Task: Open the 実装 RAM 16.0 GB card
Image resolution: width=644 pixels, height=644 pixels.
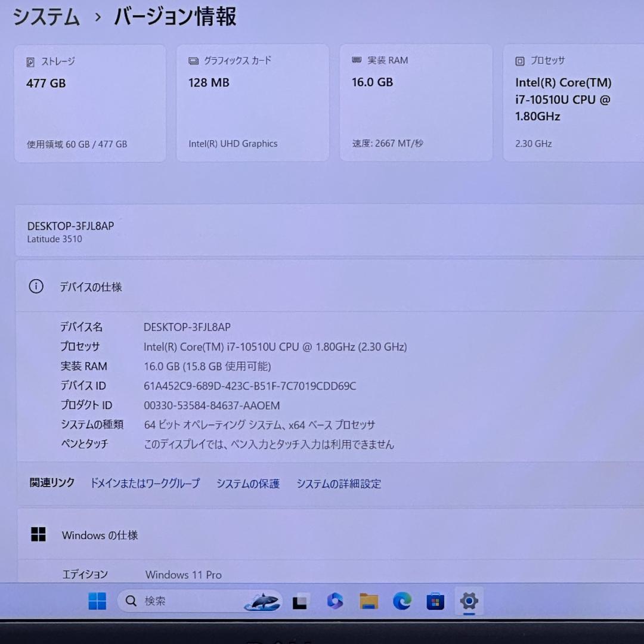Action: click(416, 103)
